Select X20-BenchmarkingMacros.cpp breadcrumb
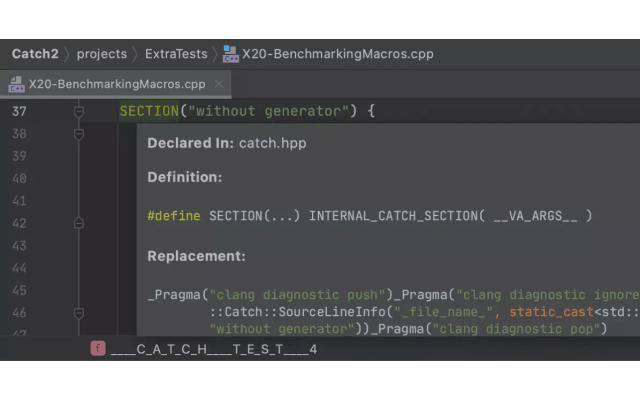This screenshot has height=400, width=640. [x=338, y=54]
